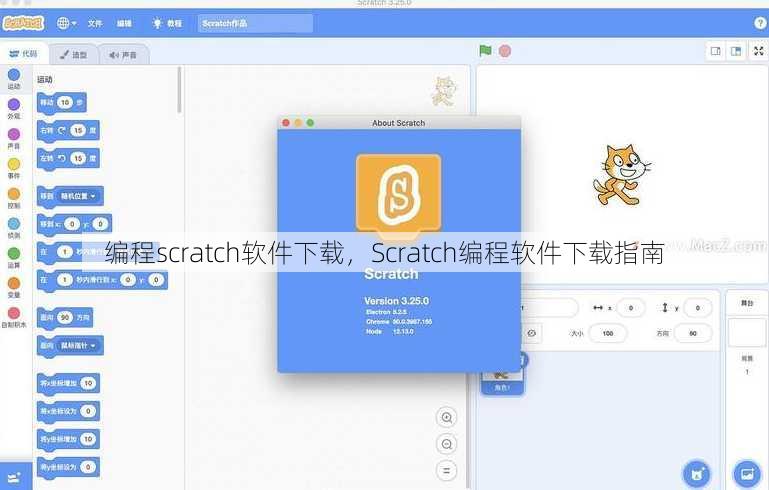Click the cat sprite on the stage
The image size is (769, 490).
[621, 175]
